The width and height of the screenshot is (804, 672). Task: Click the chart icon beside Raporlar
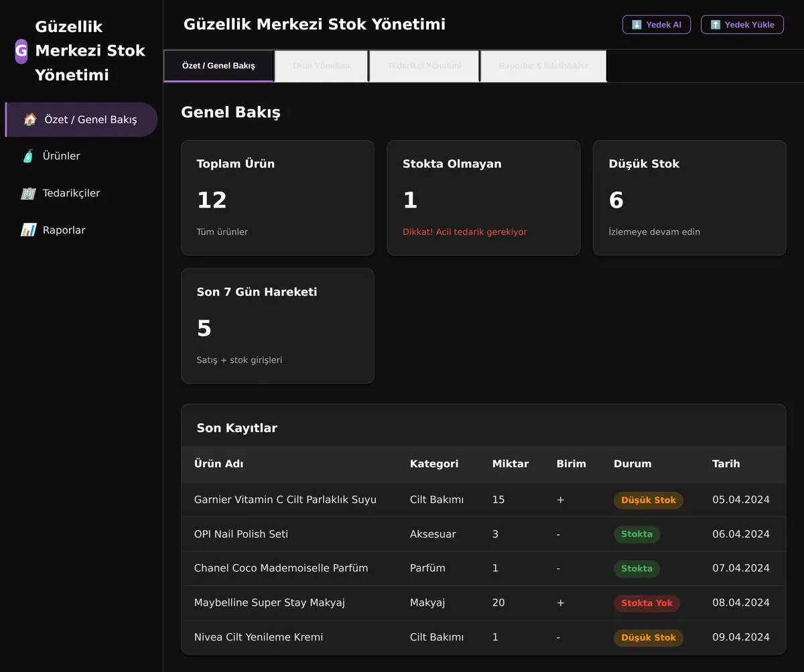tap(28, 230)
